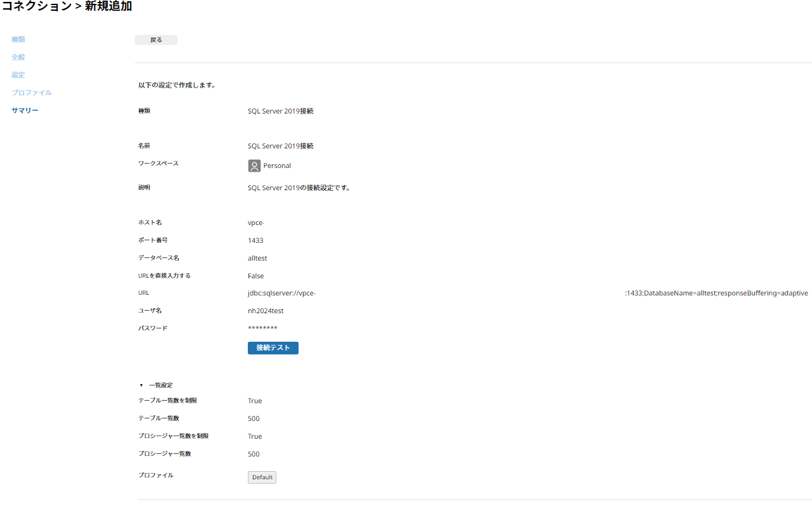The width and height of the screenshot is (812, 511).
Task: Click the jdbc:sqlserver://vpce- URL text
Action: pos(281,294)
